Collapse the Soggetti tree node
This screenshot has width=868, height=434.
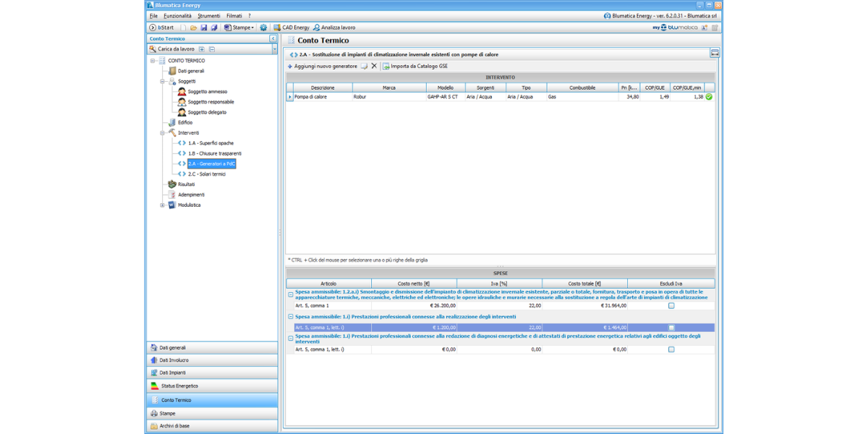click(x=163, y=81)
